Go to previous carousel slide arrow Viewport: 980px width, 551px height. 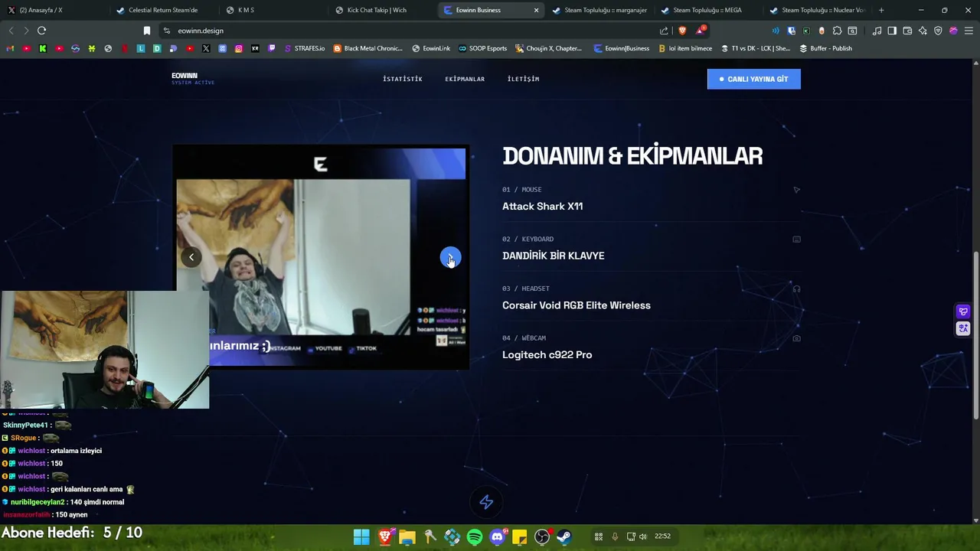(x=191, y=257)
